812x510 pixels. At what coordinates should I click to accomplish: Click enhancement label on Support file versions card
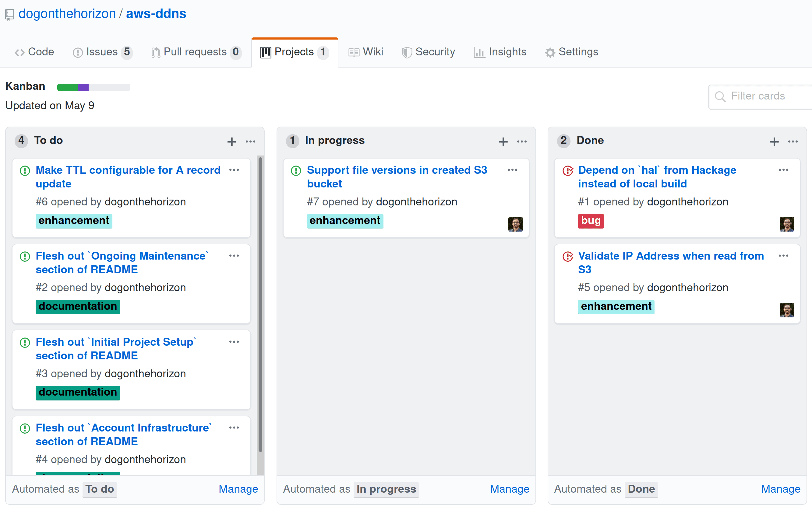(345, 221)
